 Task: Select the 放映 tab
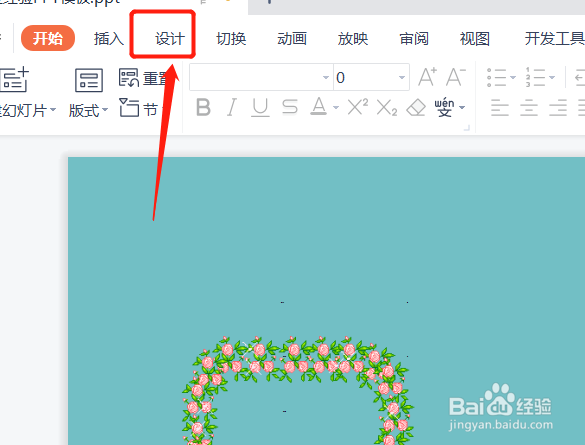tap(353, 38)
